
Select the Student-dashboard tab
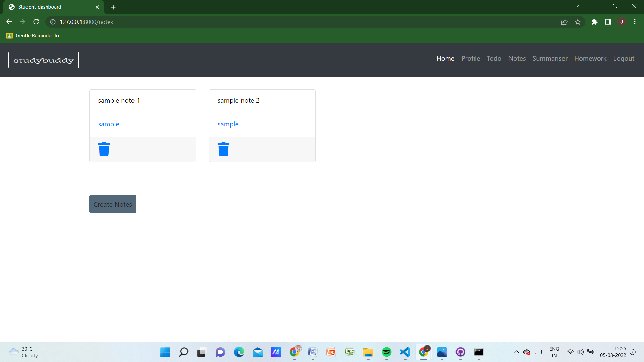point(54,7)
